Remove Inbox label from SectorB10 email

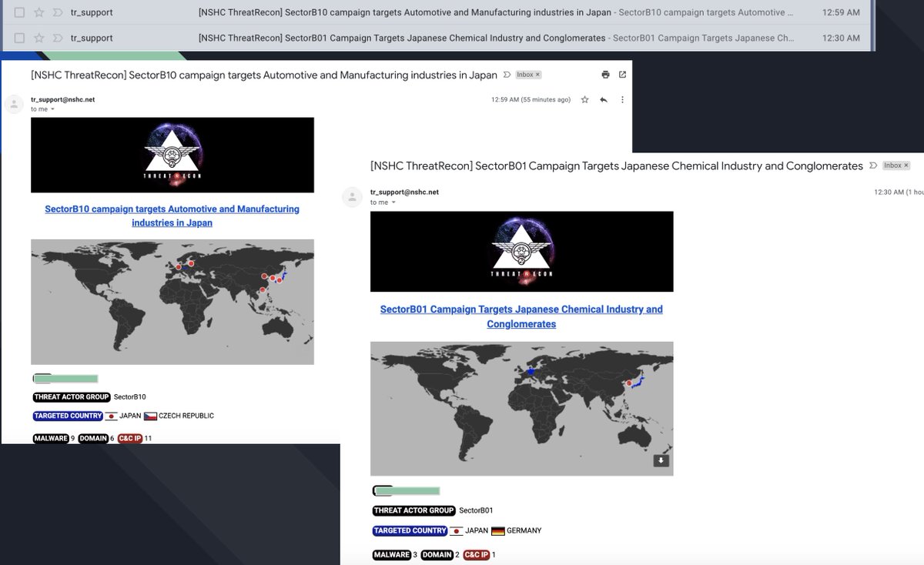click(538, 75)
